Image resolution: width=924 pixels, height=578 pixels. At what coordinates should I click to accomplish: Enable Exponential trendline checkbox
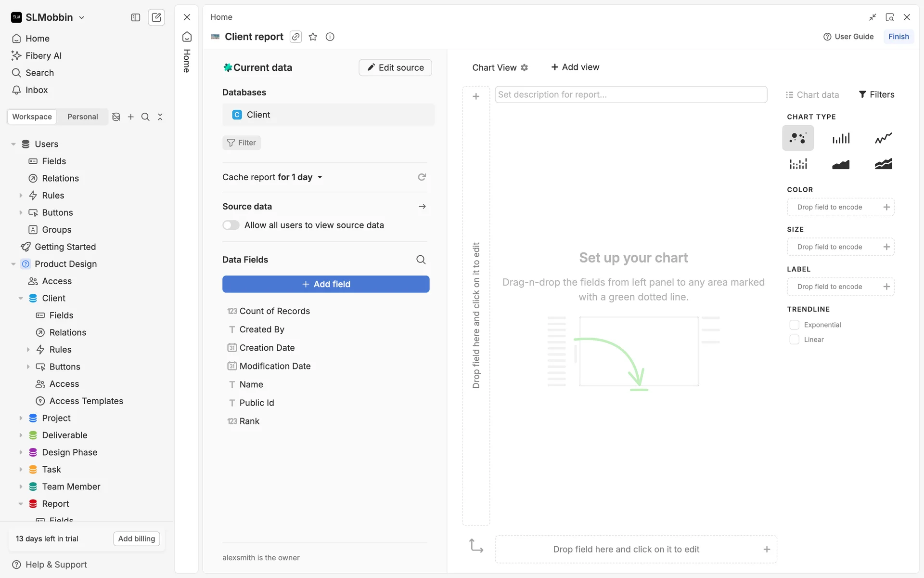click(x=794, y=325)
